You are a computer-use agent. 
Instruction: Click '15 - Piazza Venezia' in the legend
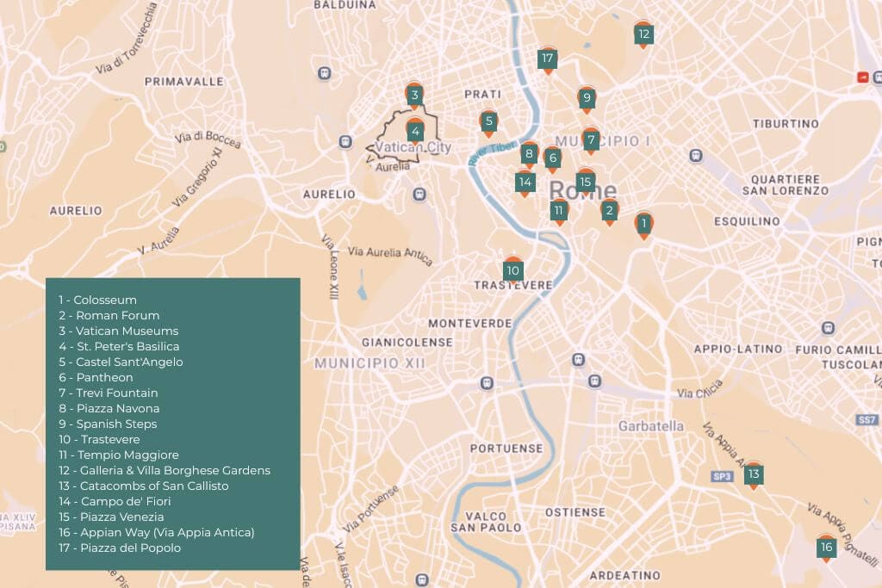[111, 517]
